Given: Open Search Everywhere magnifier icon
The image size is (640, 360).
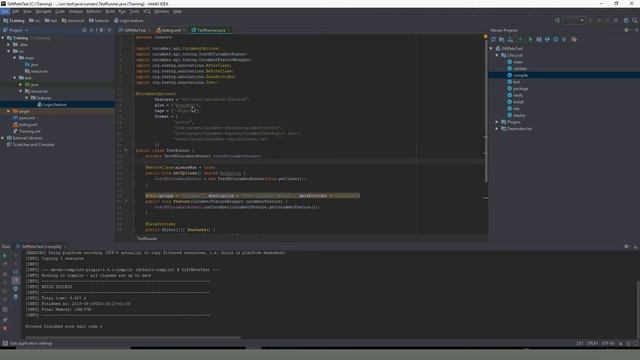Looking at the screenshot, I should [x=635, y=20].
